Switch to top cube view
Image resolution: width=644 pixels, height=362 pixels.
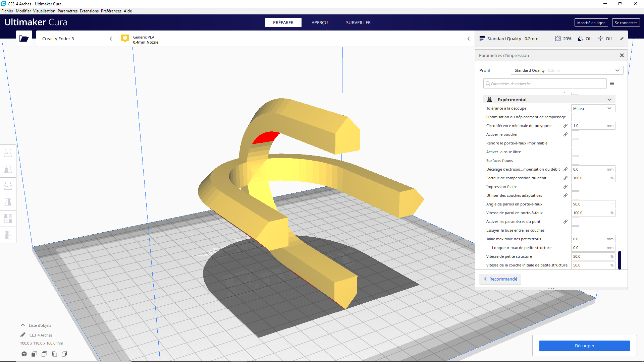tap(44, 354)
